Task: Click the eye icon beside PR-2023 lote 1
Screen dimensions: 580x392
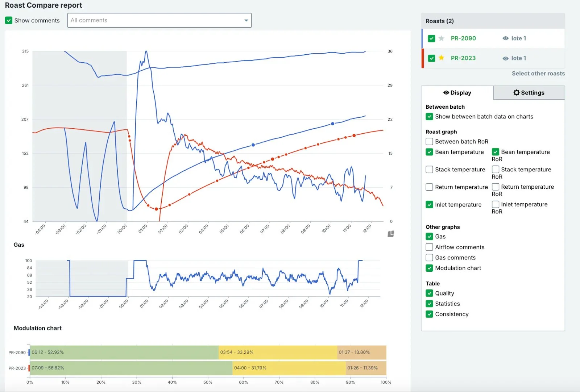Action: point(505,58)
